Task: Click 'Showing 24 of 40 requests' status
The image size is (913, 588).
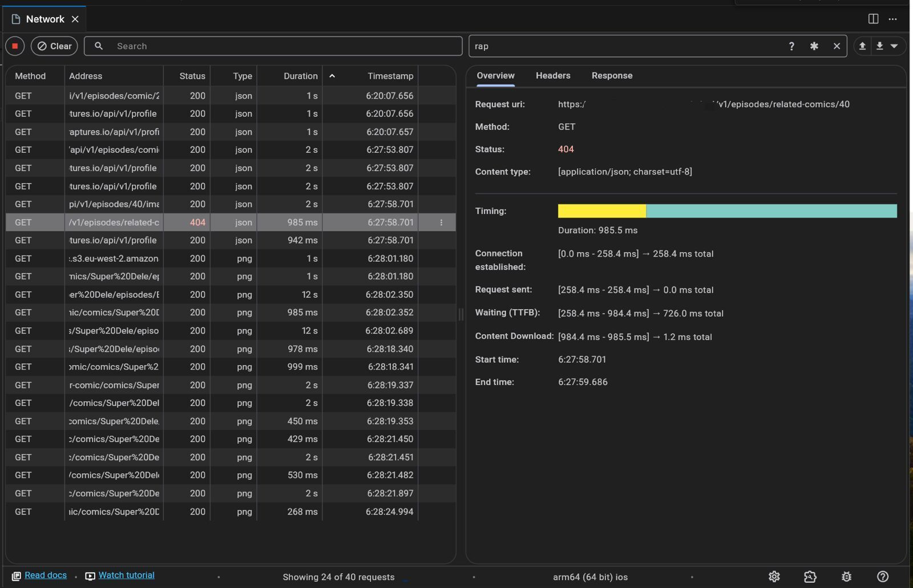Action: click(338, 577)
